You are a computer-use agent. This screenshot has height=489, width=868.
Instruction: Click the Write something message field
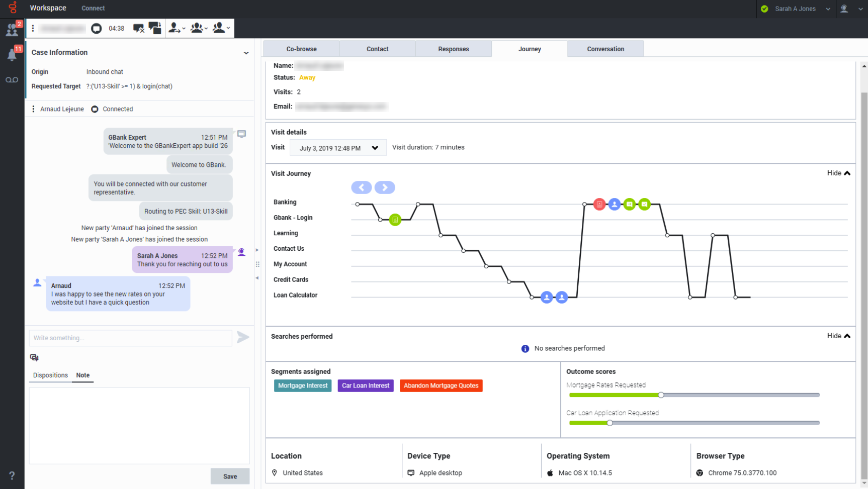(x=130, y=338)
